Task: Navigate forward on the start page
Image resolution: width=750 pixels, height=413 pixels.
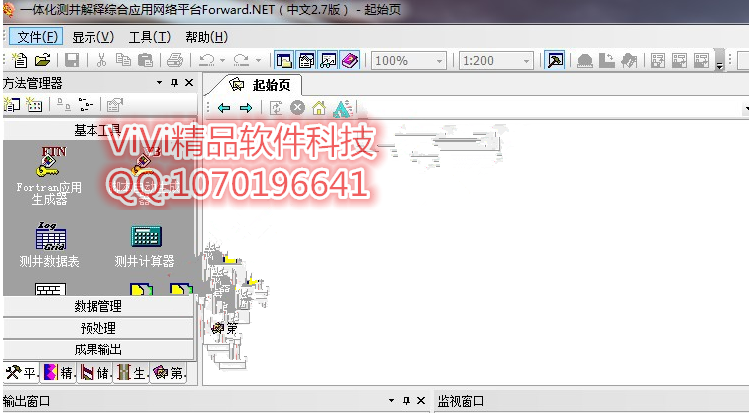Action: tap(246, 108)
